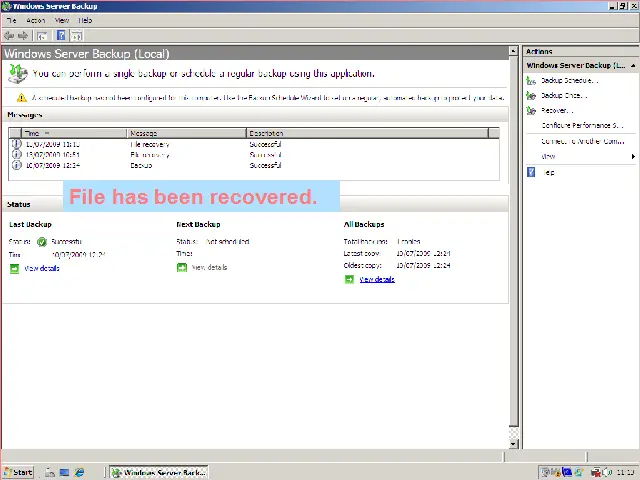
Task: Sort messages by the Time column
Action: (74, 133)
